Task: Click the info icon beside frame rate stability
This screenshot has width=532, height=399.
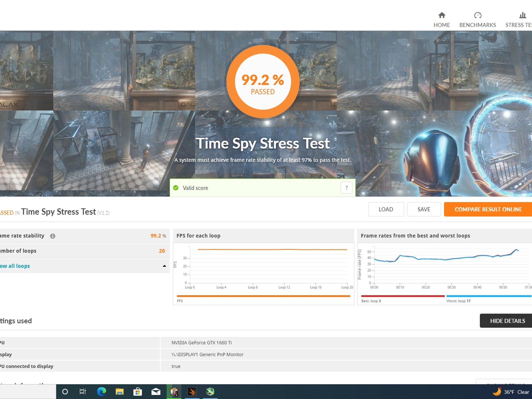Action: [53, 236]
